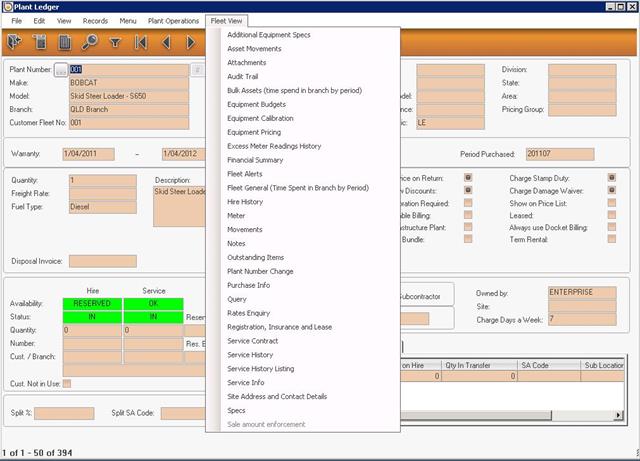
Task: Open the Records menu
Action: pyautogui.click(x=95, y=20)
